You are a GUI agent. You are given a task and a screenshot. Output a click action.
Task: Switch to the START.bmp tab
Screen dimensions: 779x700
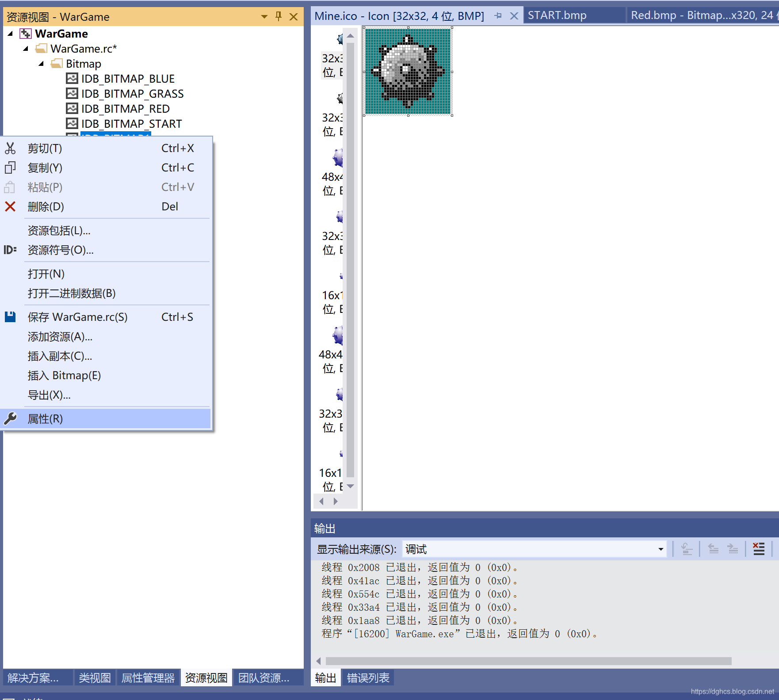574,15
